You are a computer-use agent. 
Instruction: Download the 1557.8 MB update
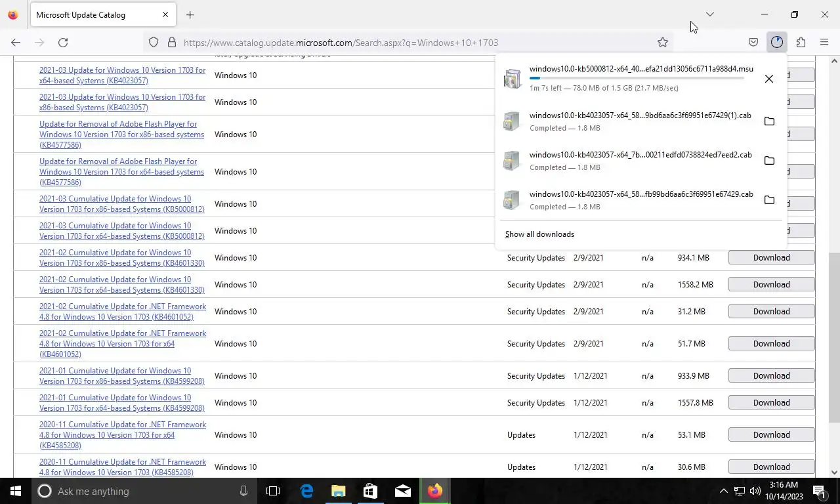click(771, 402)
